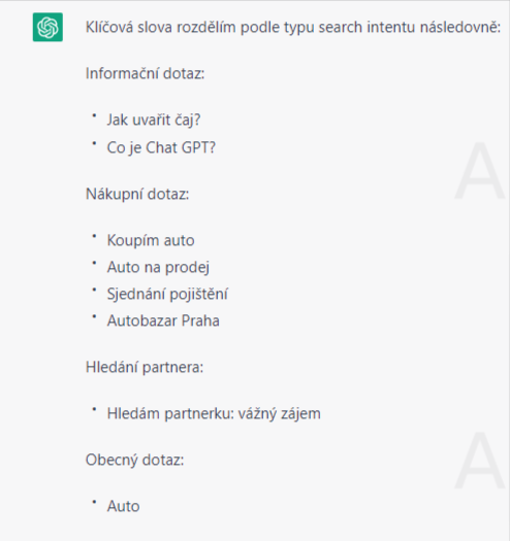Select the heading "Informační dotaz:"
This screenshot has height=541, width=510.
point(145,73)
